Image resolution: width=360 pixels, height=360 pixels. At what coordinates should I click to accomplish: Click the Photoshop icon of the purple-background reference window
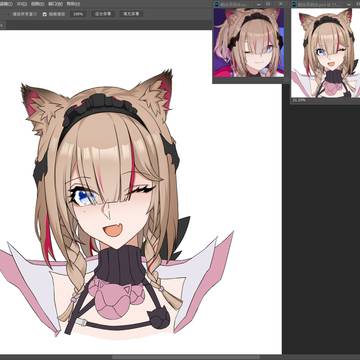pyautogui.click(x=217, y=4)
